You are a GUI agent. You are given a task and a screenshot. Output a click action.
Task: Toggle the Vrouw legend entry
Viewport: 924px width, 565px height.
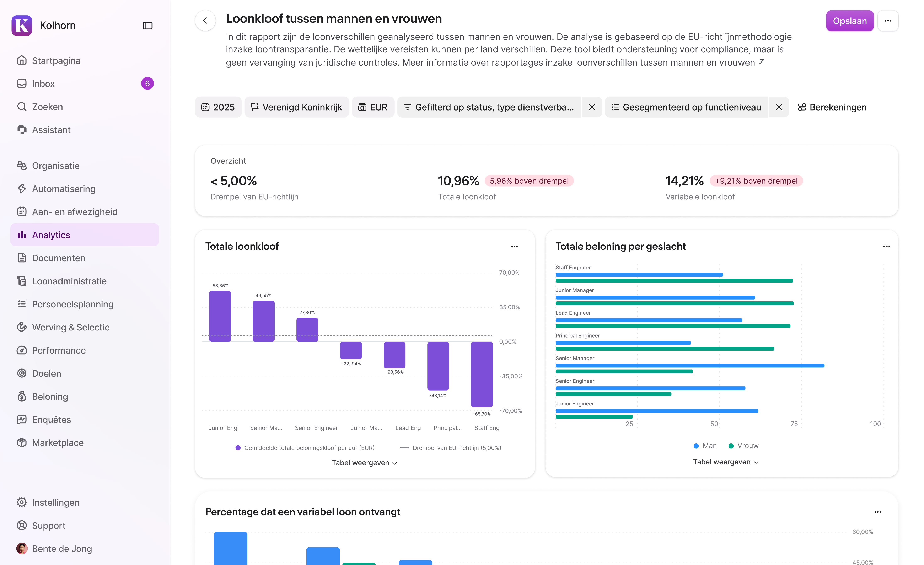click(743, 445)
